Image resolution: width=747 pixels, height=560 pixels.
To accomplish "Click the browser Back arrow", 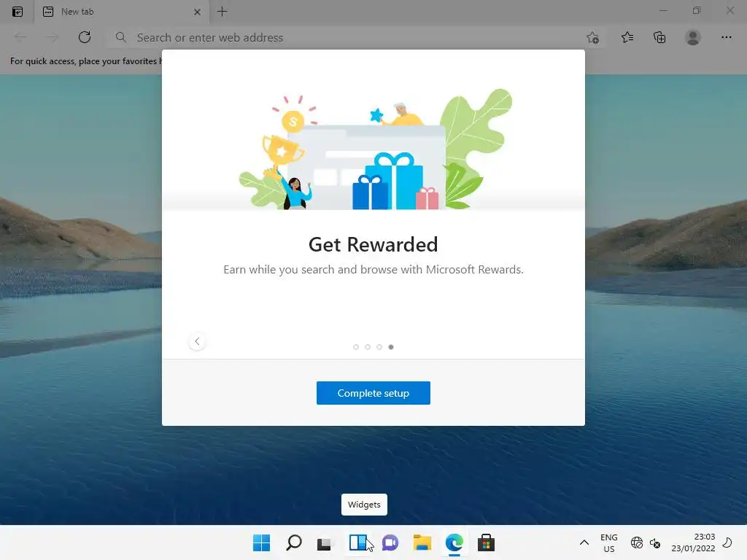I will click(20, 37).
